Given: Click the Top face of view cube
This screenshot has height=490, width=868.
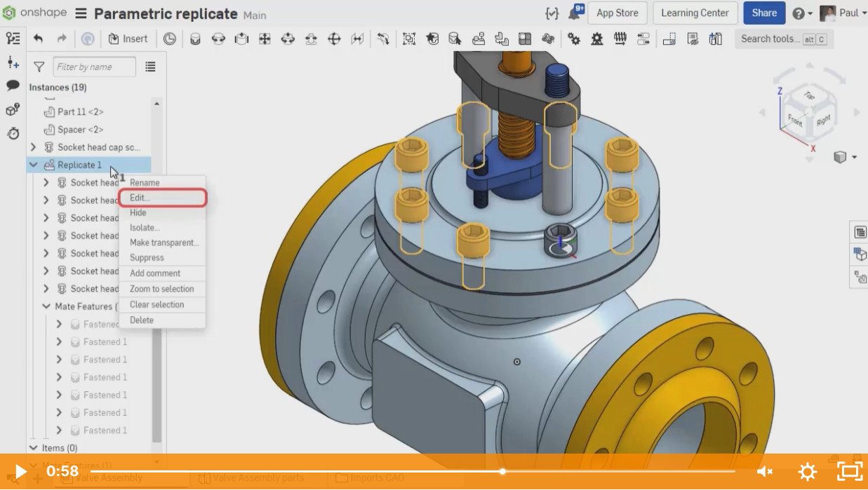Looking at the screenshot, I should coord(809,96).
